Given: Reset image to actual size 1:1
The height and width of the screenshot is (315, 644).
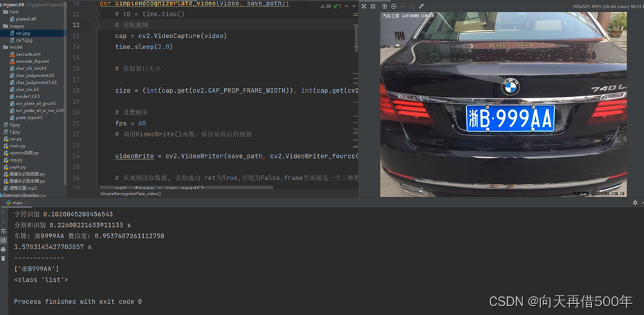Looking at the screenshot, I should [x=403, y=7].
